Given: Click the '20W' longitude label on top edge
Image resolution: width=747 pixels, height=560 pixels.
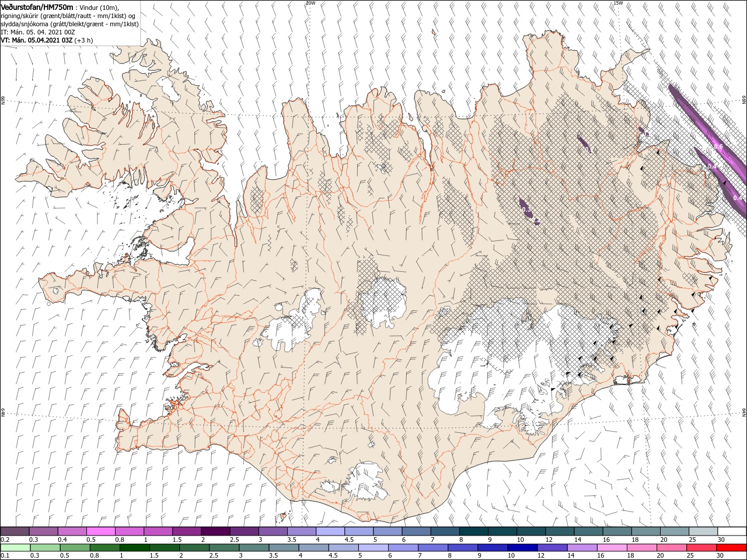Looking at the screenshot, I should (310, 3).
